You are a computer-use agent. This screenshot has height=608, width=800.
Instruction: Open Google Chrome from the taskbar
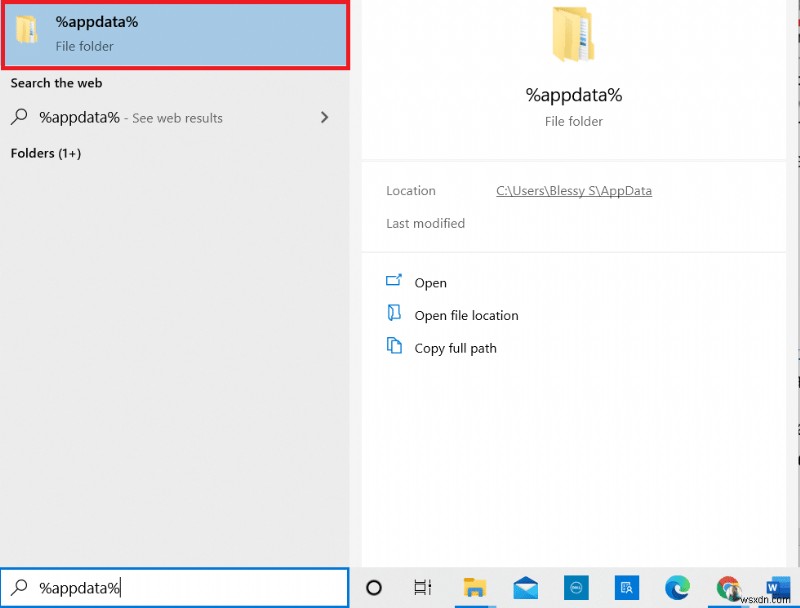(728, 588)
